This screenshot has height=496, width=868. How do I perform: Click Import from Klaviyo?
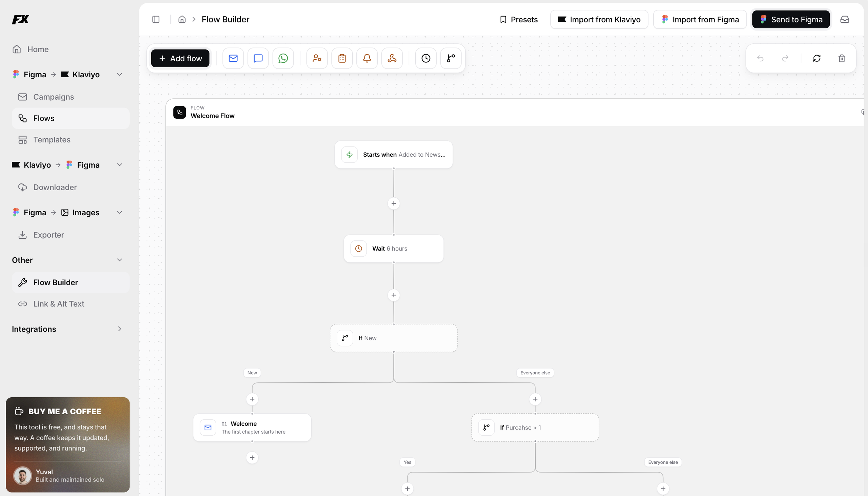click(x=599, y=19)
